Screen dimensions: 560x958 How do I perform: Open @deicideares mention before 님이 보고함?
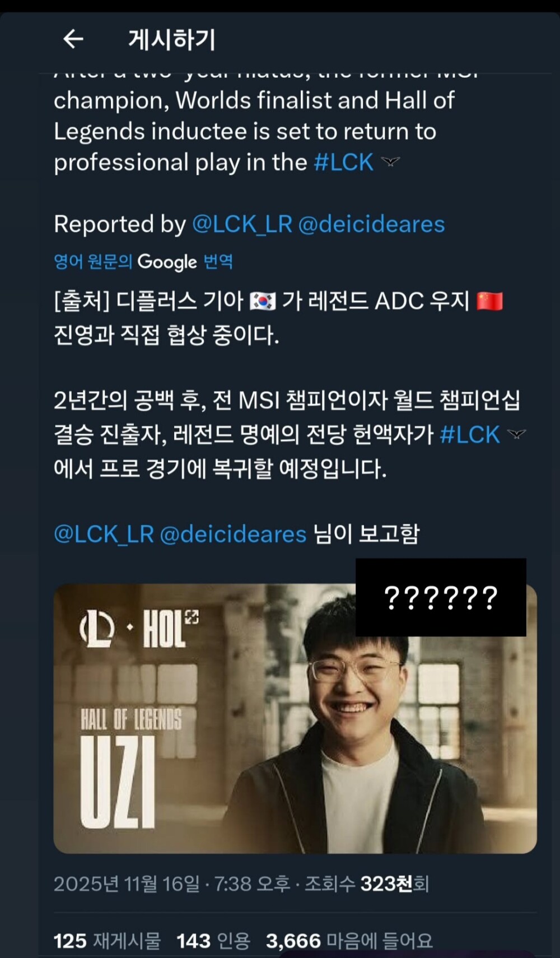233,534
